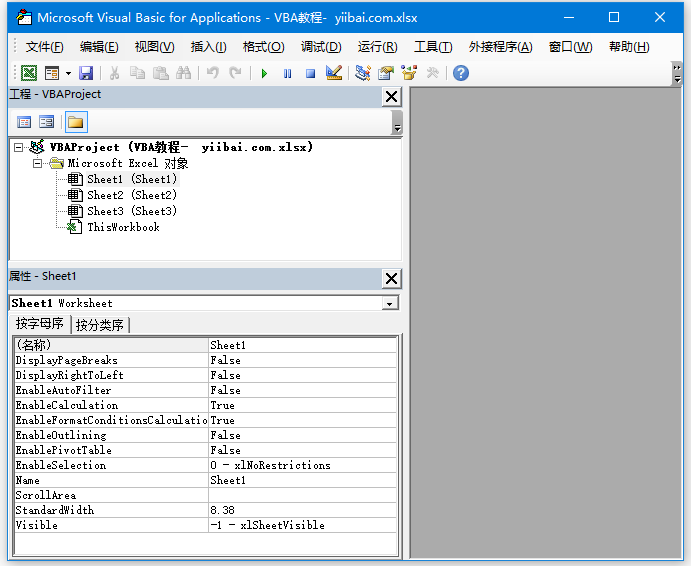
Task: Open the 文件(F) menu
Action: pos(44,47)
